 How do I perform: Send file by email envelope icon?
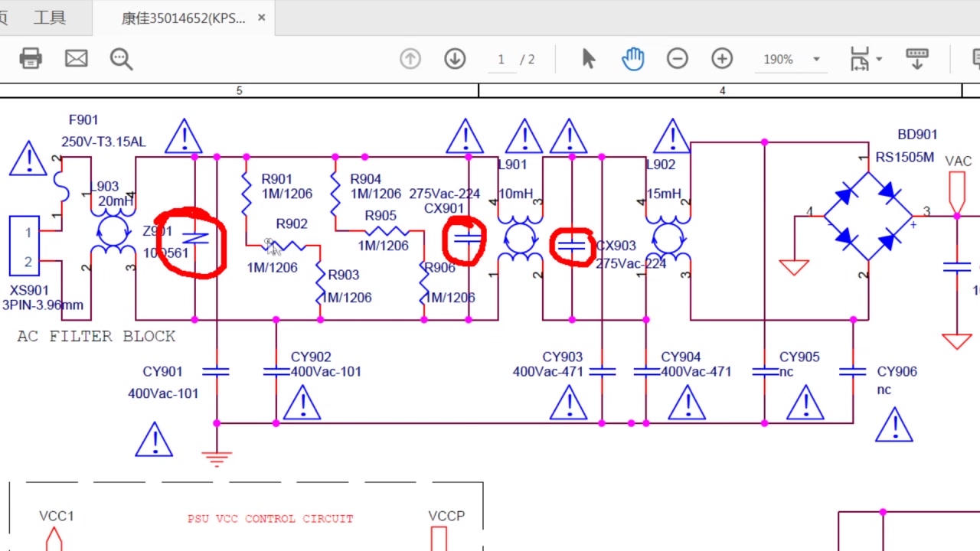click(x=76, y=58)
